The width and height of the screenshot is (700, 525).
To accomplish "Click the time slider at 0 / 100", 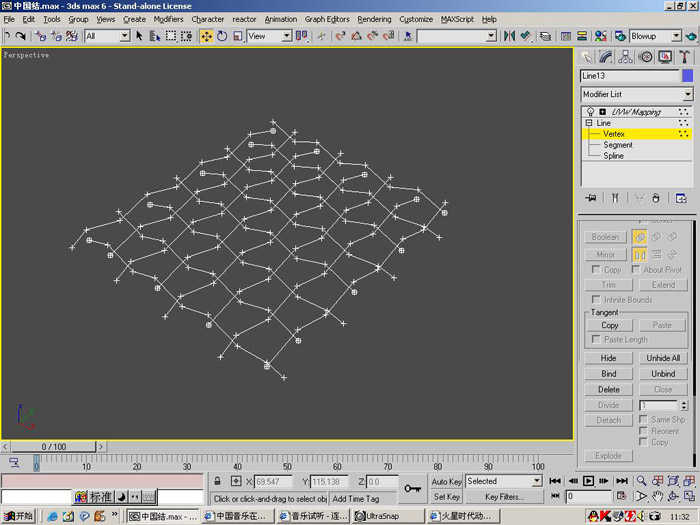I will coord(54,446).
